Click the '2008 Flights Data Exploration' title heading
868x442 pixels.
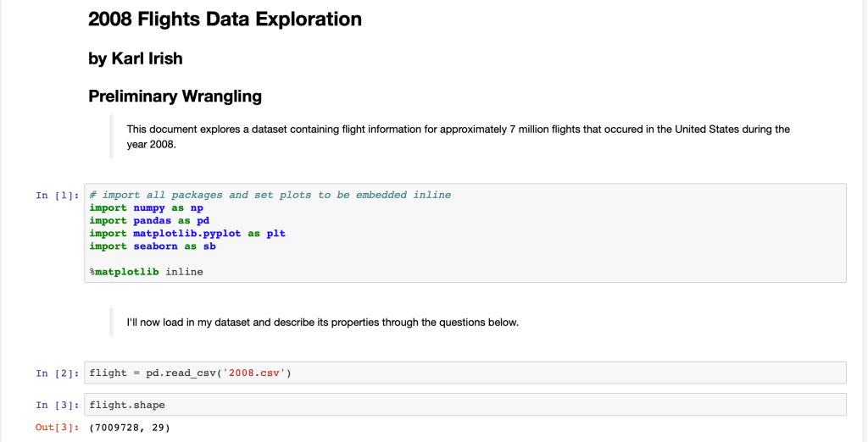click(225, 19)
